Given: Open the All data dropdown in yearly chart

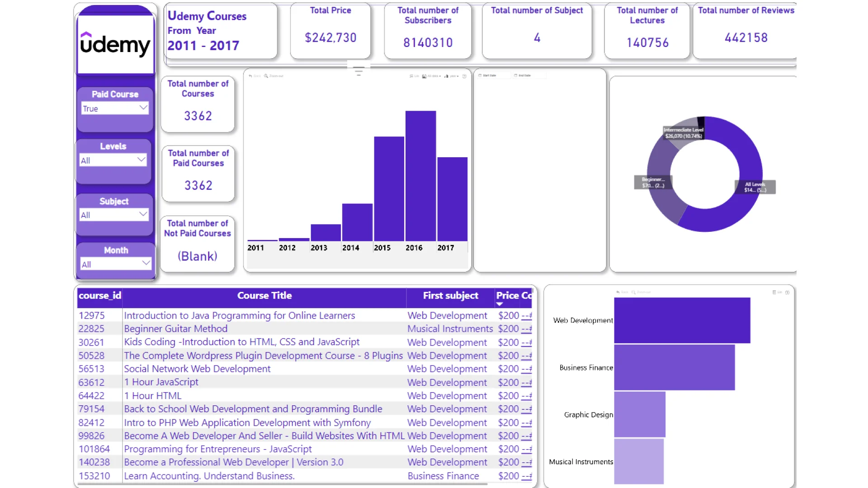Looking at the screenshot, I should (x=431, y=76).
